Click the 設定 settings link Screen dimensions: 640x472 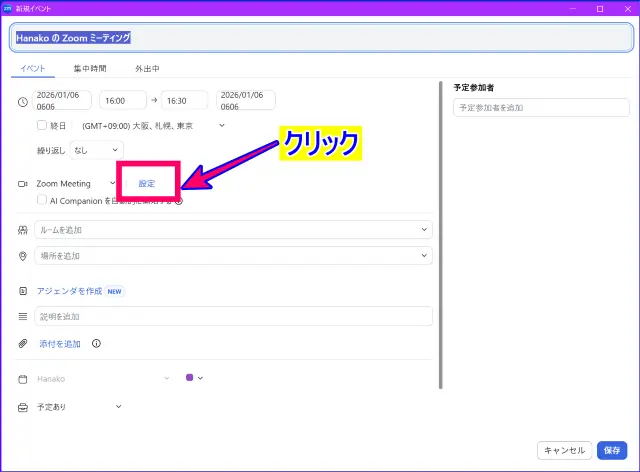click(x=147, y=184)
